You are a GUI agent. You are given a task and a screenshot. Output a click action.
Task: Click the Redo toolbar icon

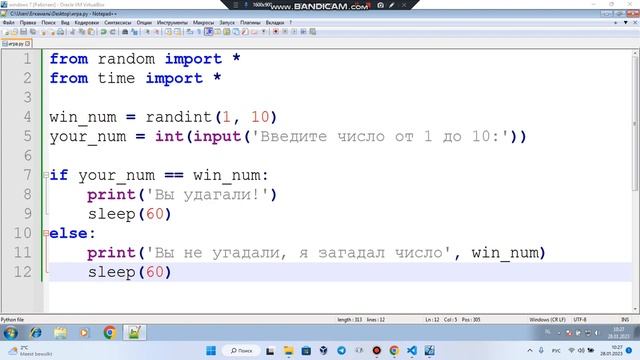[x=113, y=32]
